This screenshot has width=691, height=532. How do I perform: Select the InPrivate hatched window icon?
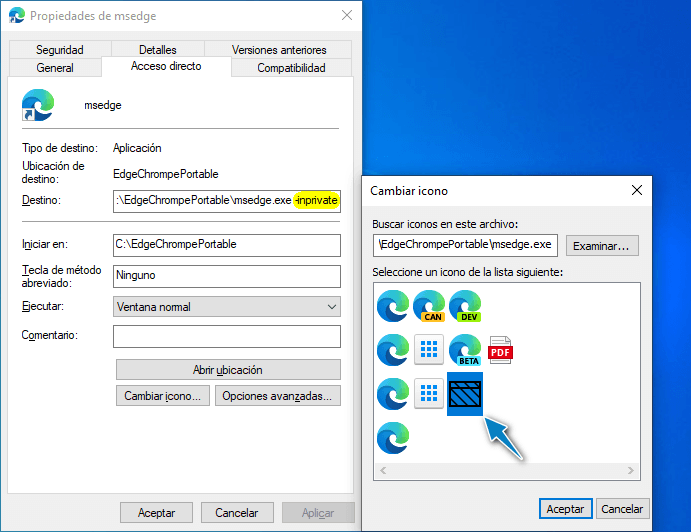click(x=465, y=394)
